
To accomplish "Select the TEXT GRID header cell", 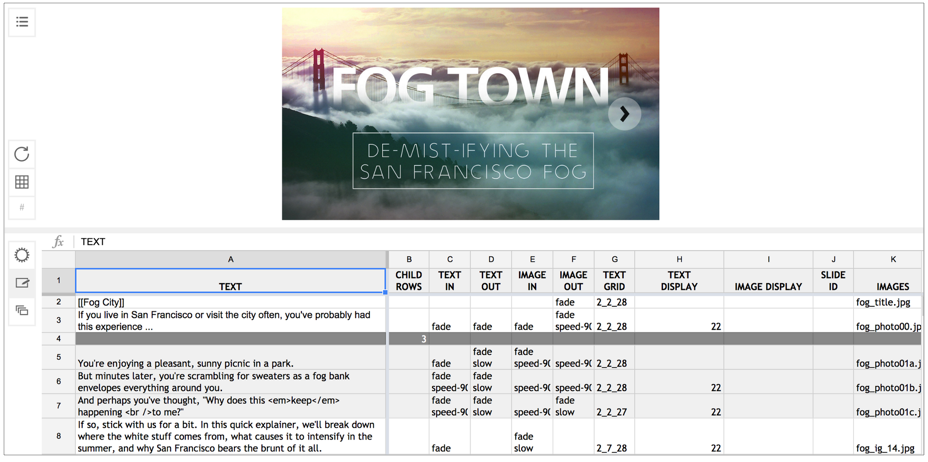I will coord(614,281).
